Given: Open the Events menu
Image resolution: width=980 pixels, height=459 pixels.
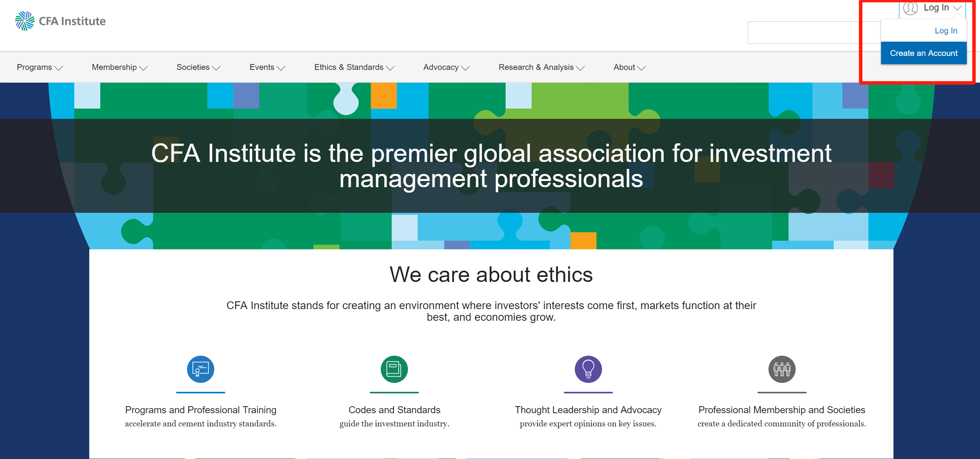Looking at the screenshot, I should 267,67.
